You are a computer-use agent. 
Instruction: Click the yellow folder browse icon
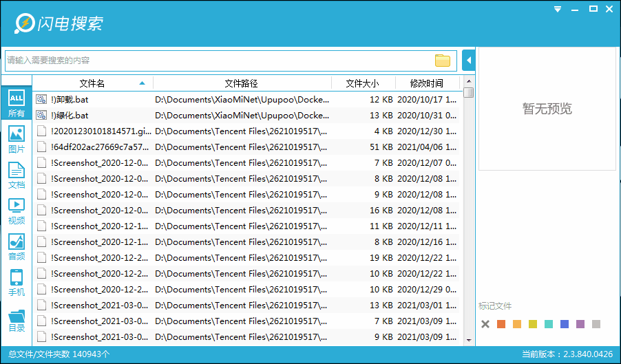click(443, 61)
